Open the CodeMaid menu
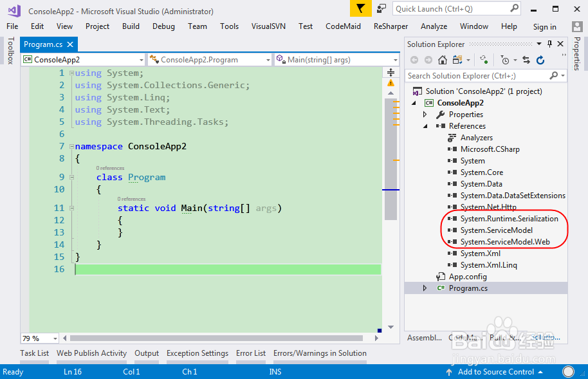The width and height of the screenshot is (588, 379). (343, 26)
